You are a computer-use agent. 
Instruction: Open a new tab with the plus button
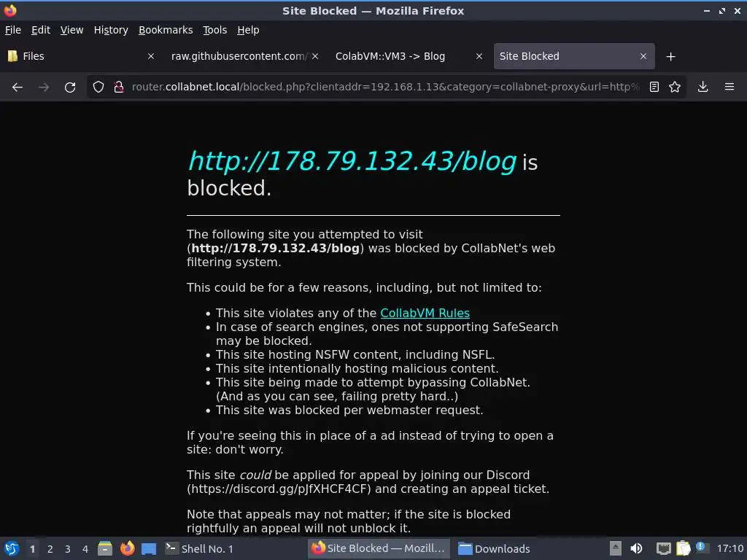[671, 57]
